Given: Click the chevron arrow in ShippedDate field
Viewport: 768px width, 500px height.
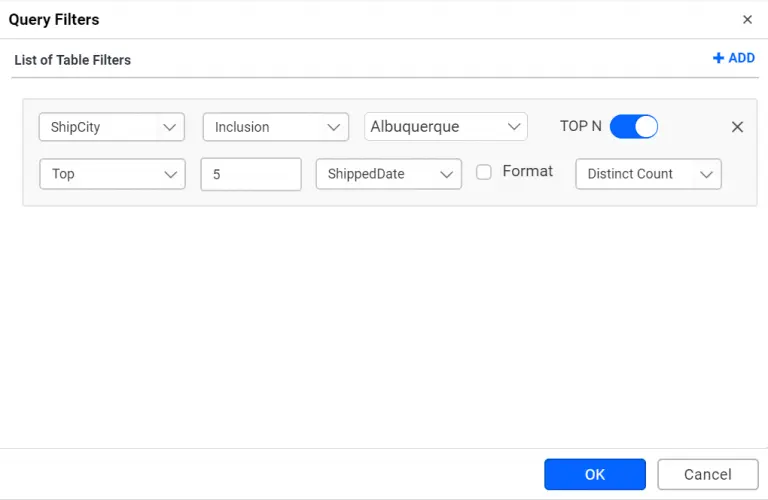Looking at the screenshot, I should click(x=446, y=174).
